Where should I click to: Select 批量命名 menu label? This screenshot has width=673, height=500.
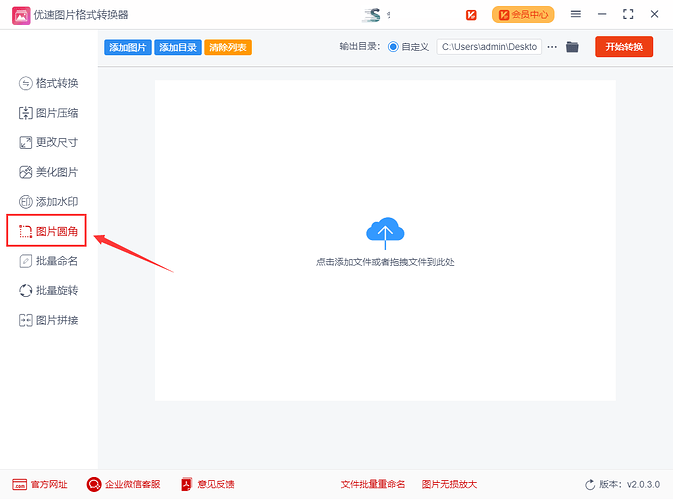click(57, 261)
